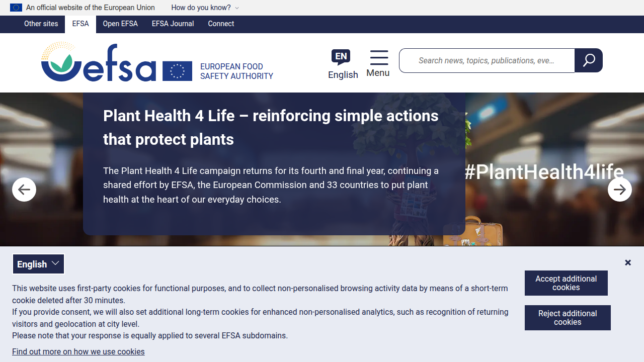
Task: Go to previous carousel slide arrow
Action: 24,190
